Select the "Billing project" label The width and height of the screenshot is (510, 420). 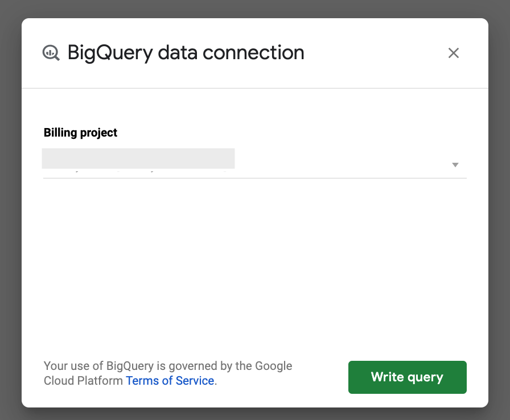pos(80,133)
